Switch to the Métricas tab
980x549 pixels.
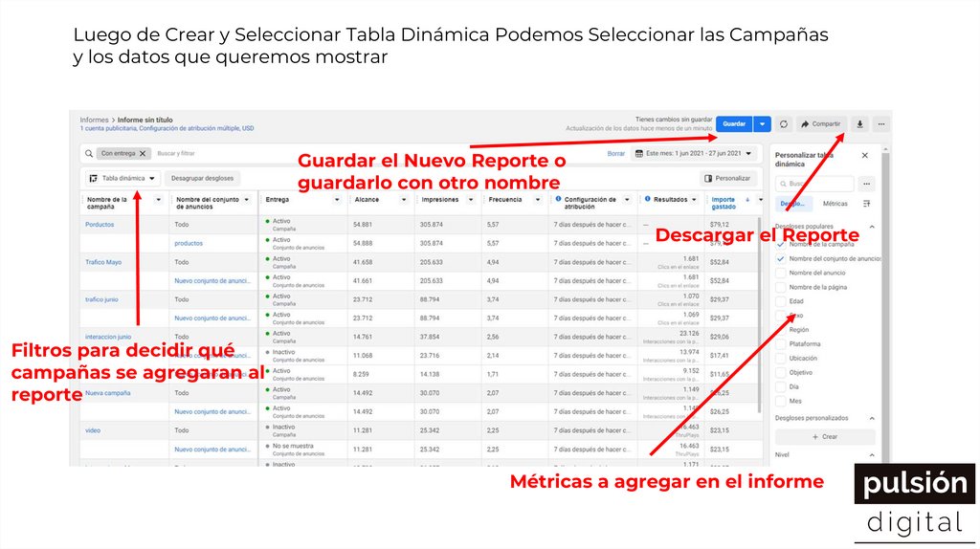835,204
